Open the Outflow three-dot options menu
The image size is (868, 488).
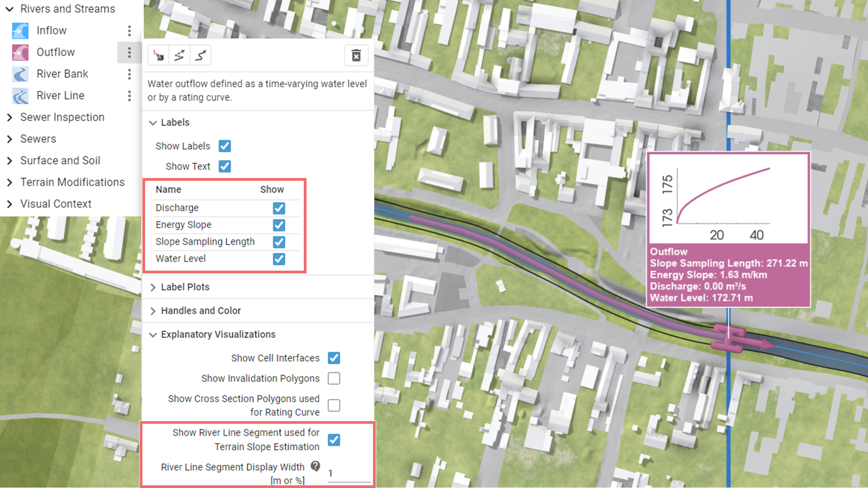coord(129,52)
